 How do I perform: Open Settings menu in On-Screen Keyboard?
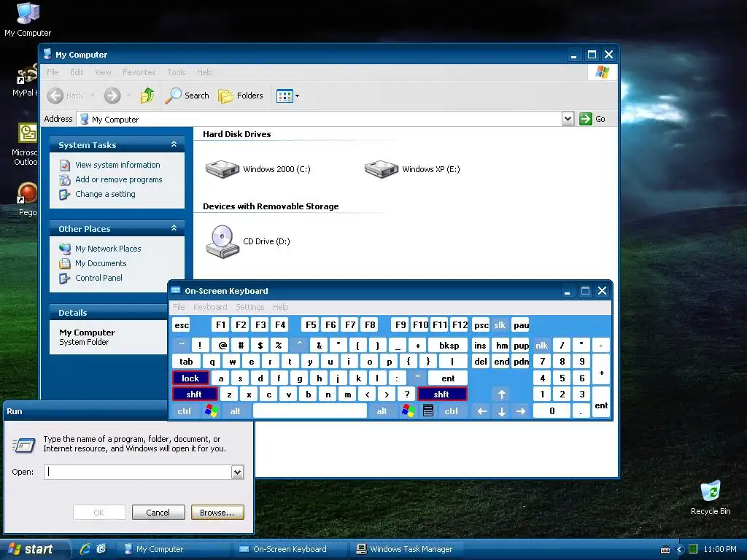[x=249, y=307]
